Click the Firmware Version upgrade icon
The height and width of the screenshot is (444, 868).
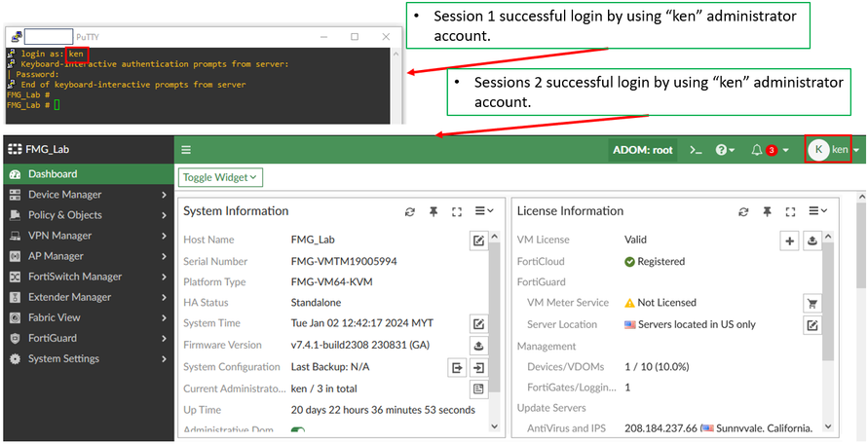(478, 345)
